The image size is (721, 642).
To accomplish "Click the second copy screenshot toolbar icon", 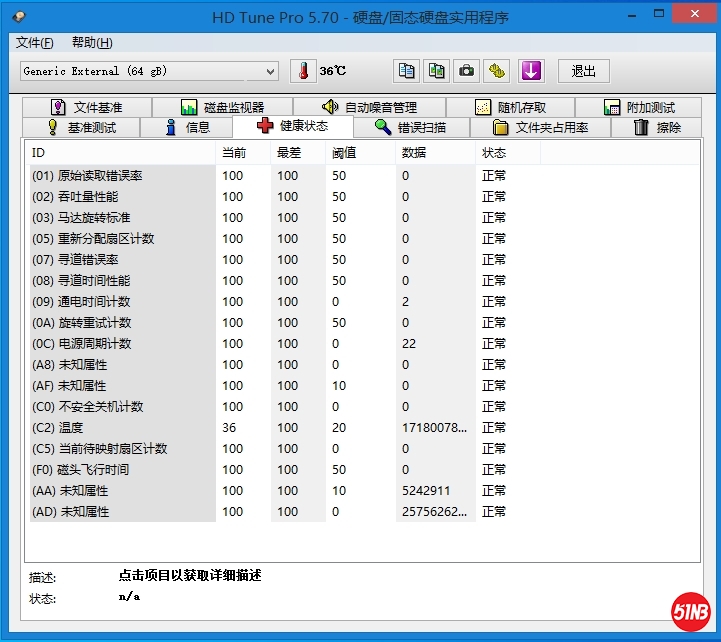I will 436,71.
